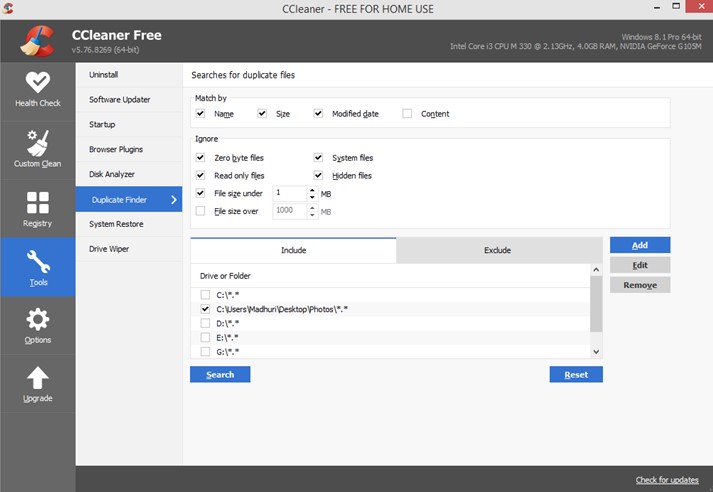The height and width of the screenshot is (492, 713).
Task: Open Uninstall in Tools menu
Action: (x=129, y=75)
